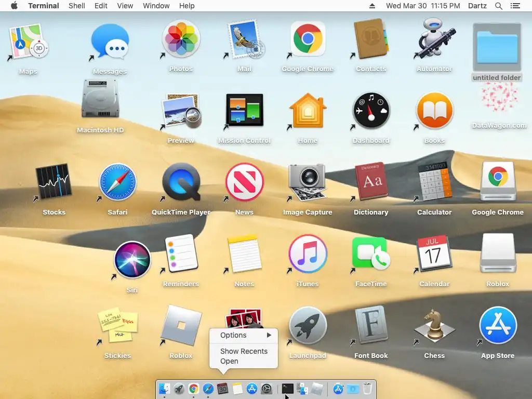Expand the Options submenu in context menu
Screen dimensions: 532x399
pyautogui.click(x=244, y=335)
